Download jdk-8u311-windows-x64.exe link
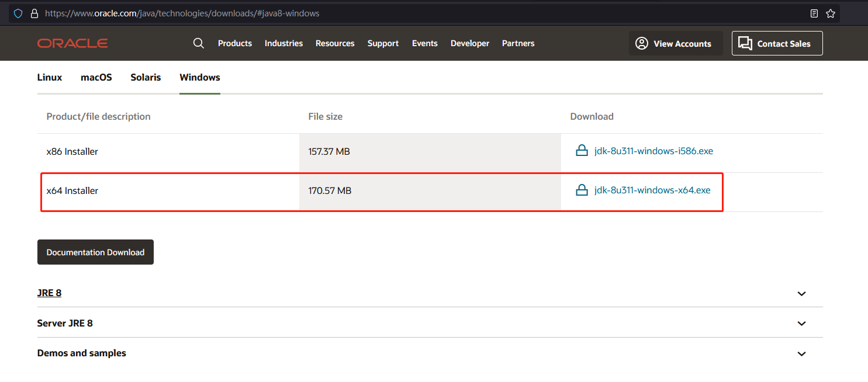Image resolution: width=868 pixels, height=382 pixels. (652, 190)
